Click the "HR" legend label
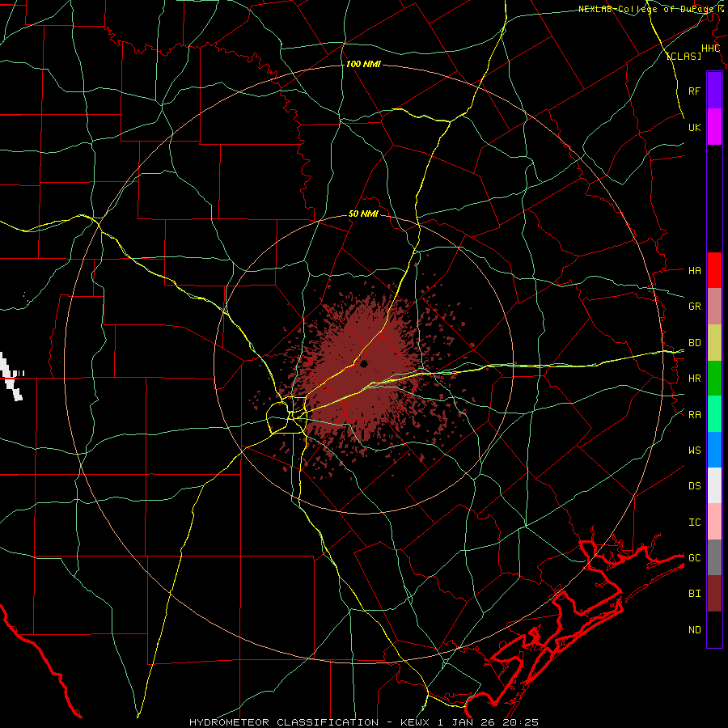728x728 pixels. tap(694, 379)
